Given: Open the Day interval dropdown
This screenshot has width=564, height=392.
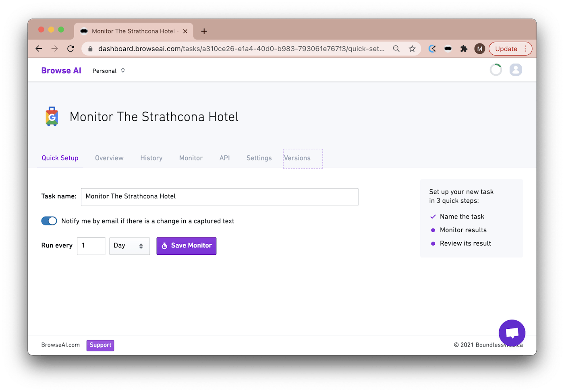Looking at the screenshot, I should coord(129,246).
